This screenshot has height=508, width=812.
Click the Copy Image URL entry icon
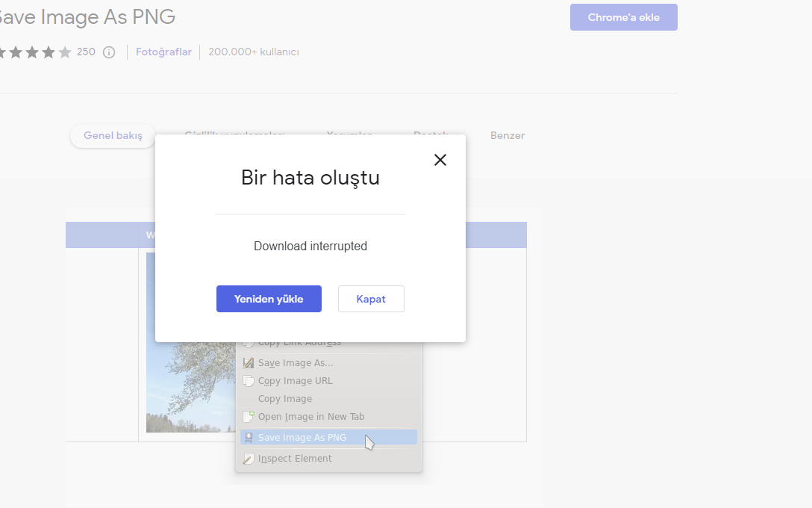(249, 381)
